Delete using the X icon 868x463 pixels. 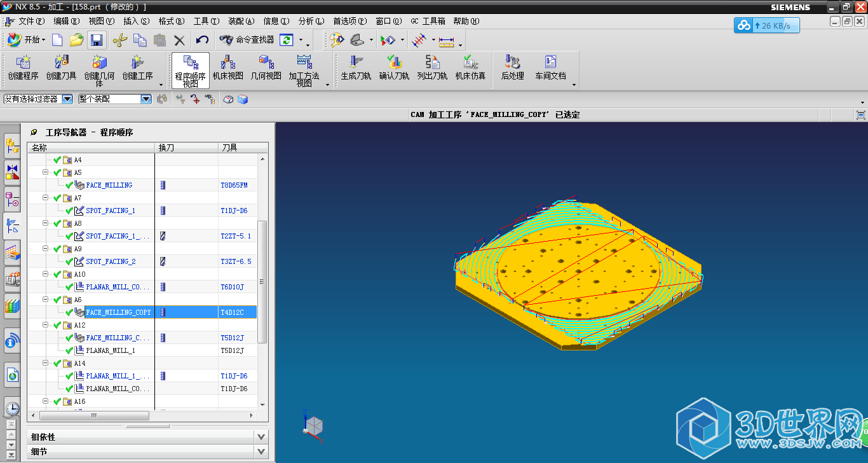[x=180, y=40]
